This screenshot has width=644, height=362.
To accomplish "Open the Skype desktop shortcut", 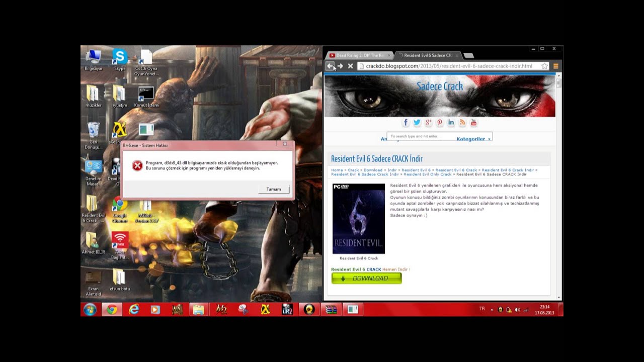I will (x=120, y=60).
